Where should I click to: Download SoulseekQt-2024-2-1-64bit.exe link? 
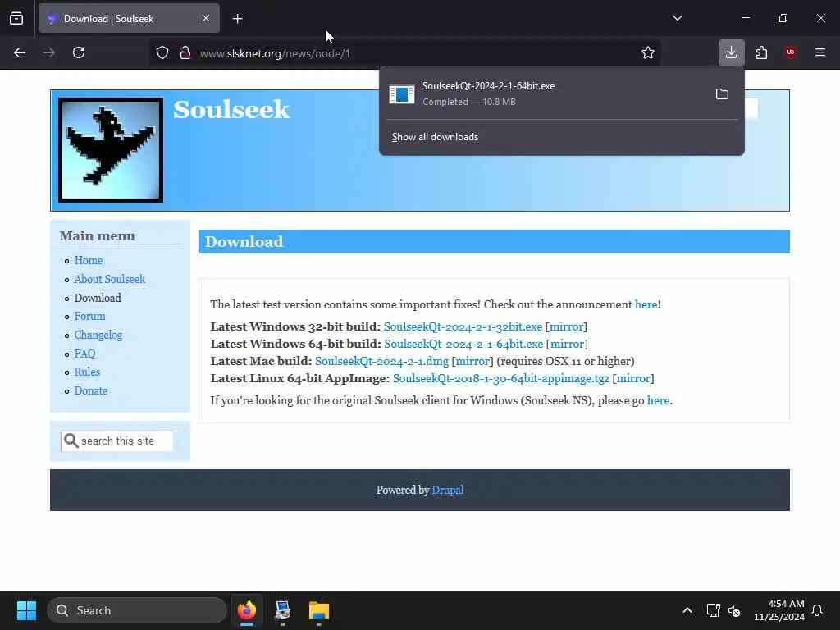(x=463, y=344)
